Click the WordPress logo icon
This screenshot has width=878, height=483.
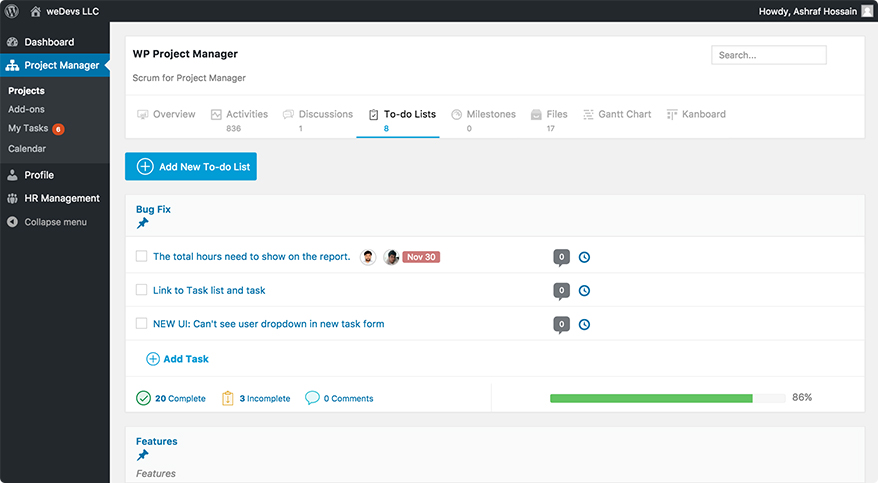[12, 11]
